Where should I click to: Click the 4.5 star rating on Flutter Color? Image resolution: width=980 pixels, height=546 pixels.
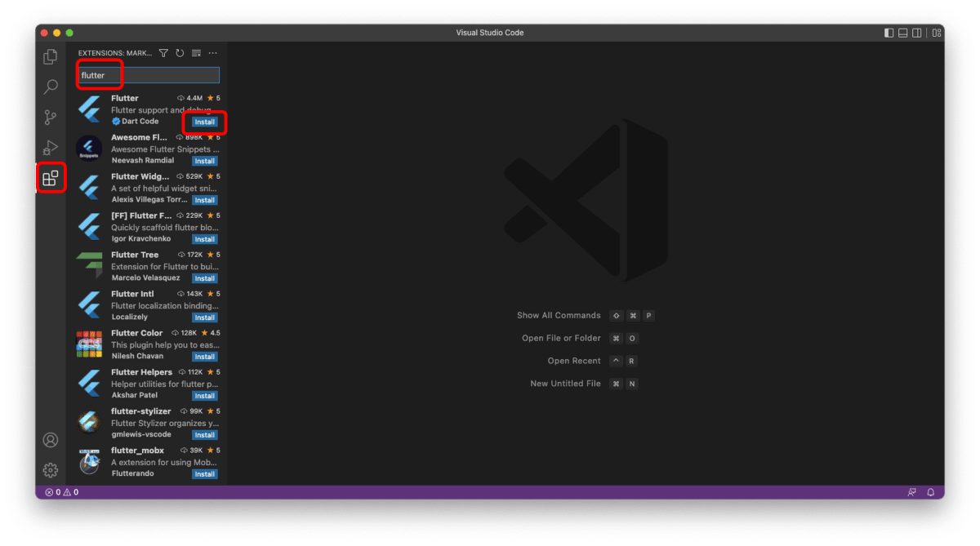[x=210, y=333]
